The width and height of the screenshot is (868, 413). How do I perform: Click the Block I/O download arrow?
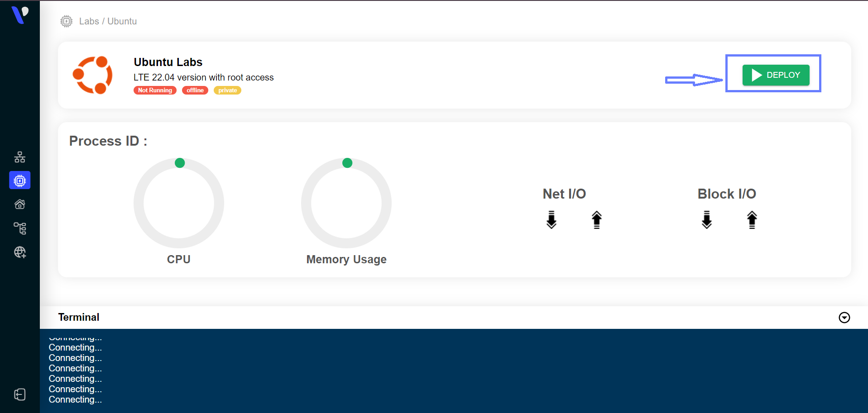(706, 220)
